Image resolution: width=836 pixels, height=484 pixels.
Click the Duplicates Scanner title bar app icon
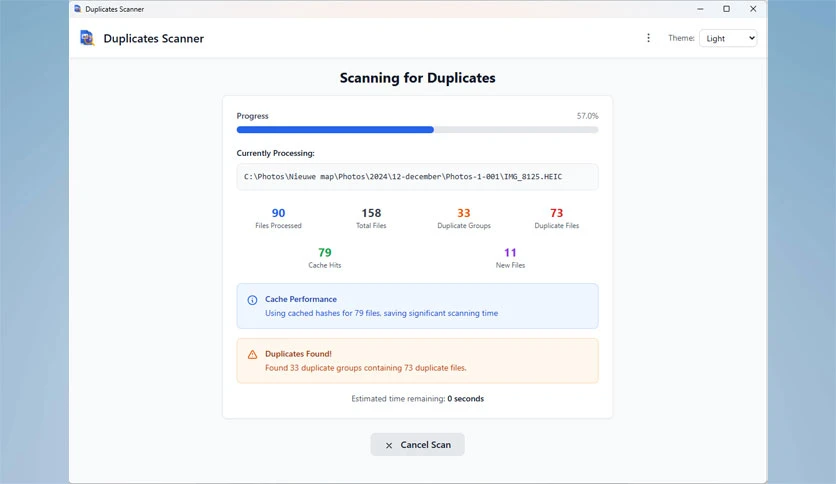[x=77, y=9]
